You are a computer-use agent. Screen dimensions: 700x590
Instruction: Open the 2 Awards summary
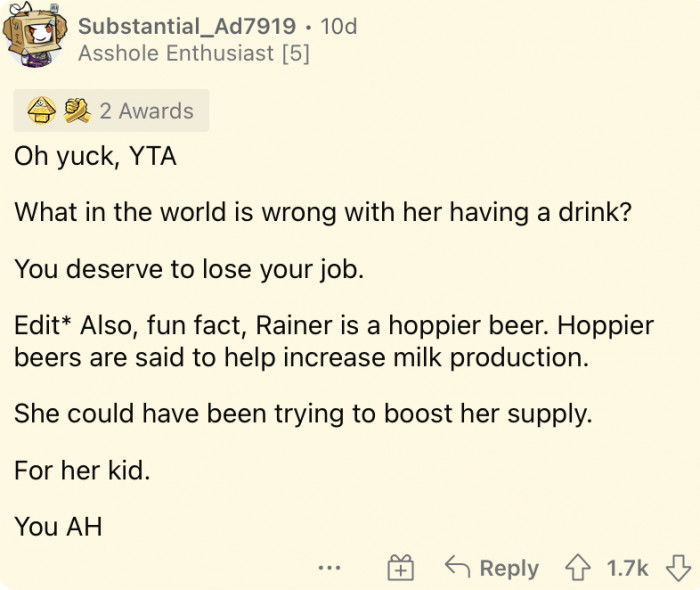[x=146, y=111]
